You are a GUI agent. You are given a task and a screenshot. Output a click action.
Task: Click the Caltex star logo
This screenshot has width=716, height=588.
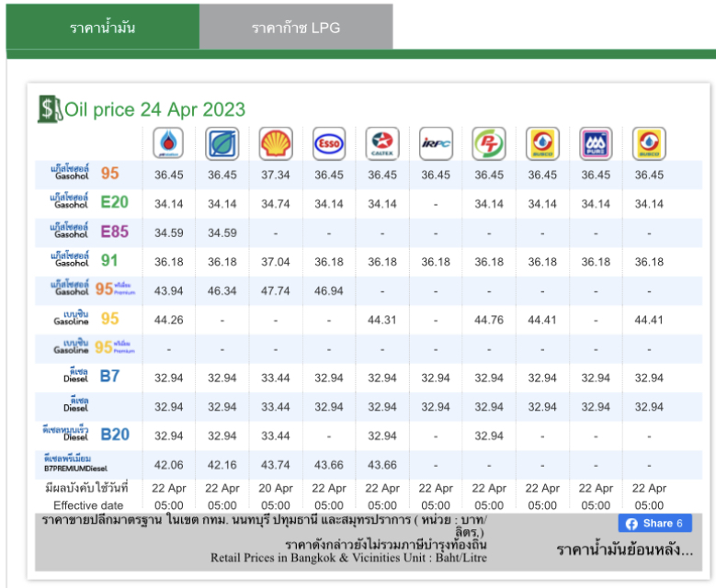382,143
